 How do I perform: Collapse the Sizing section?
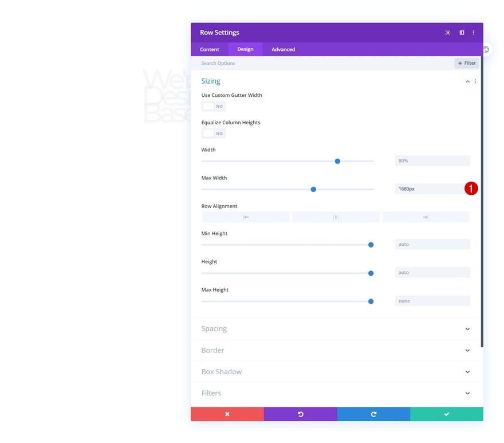click(468, 81)
